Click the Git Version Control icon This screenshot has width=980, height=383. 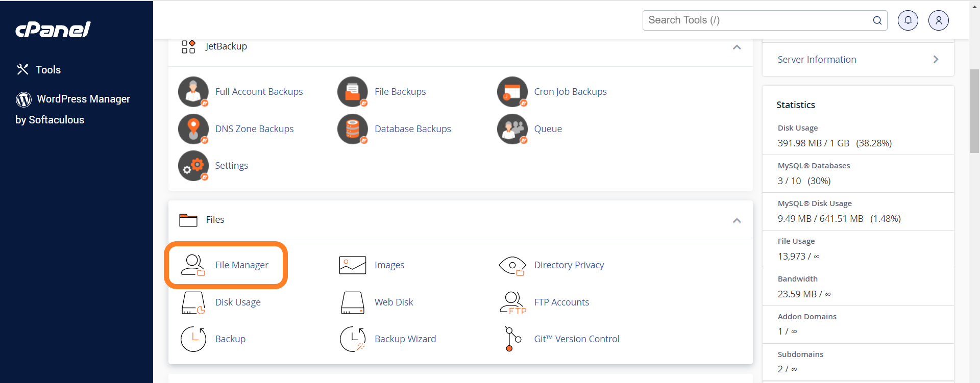[x=512, y=339]
